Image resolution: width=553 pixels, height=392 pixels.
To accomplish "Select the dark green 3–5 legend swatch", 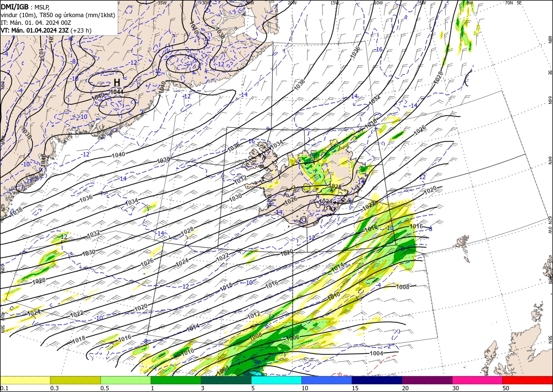I will tap(226, 380).
